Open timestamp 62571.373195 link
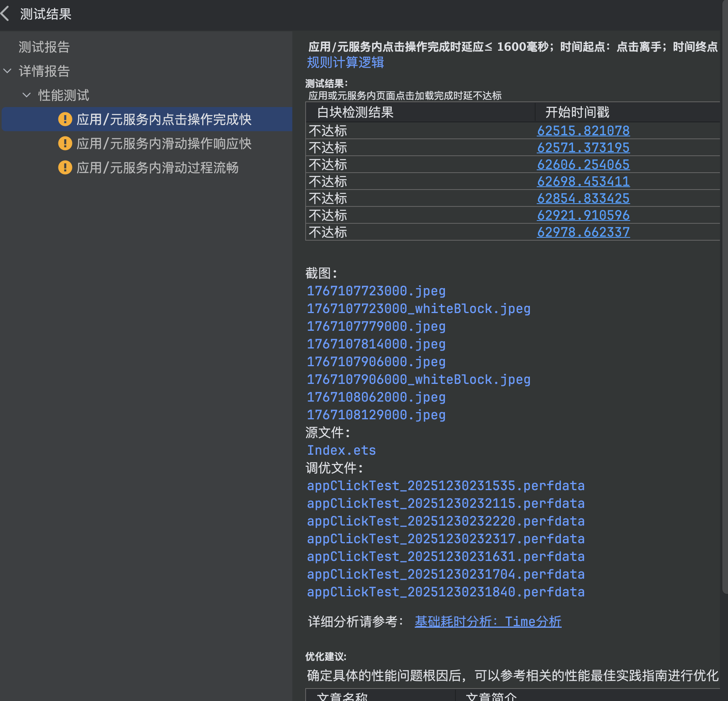728x701 pixels. [583, 148]
